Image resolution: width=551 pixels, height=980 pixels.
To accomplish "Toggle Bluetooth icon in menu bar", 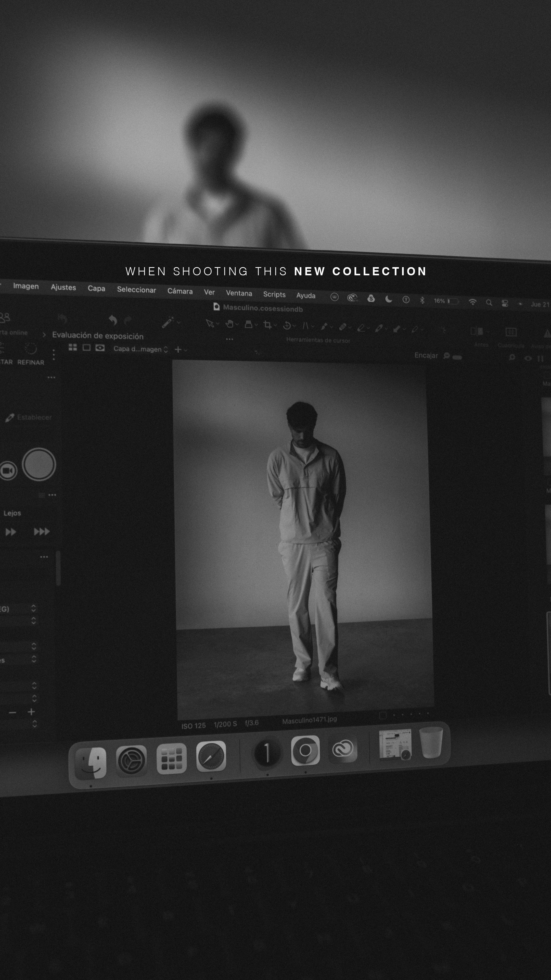I will tap(422, 301).
